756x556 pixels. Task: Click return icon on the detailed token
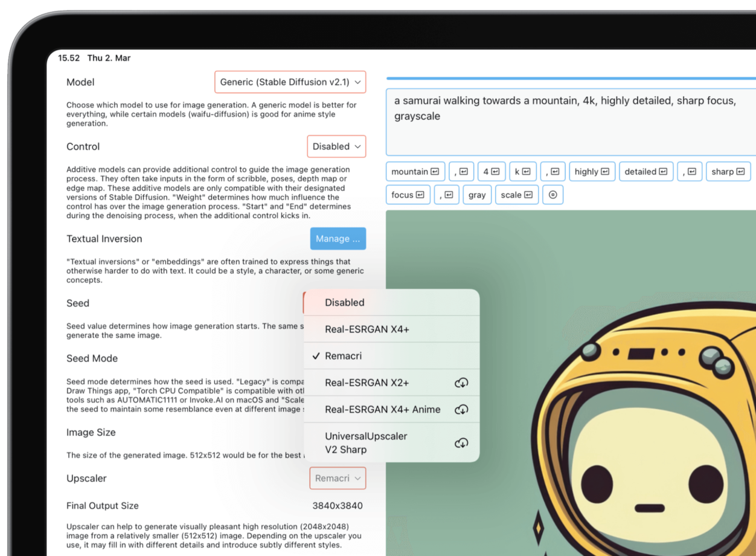click(x=663, y=172)
